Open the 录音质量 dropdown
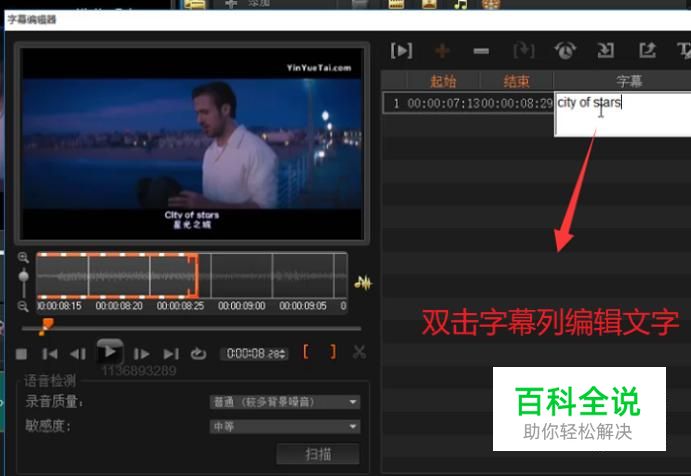The width and height of the screenshot is (691, 476). point(285,402)
